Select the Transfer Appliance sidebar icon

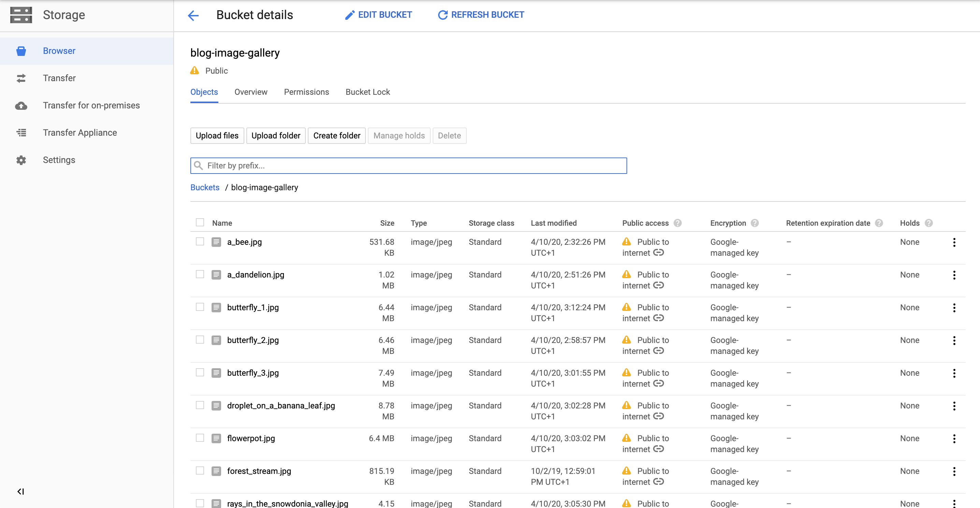pos(21,133)
